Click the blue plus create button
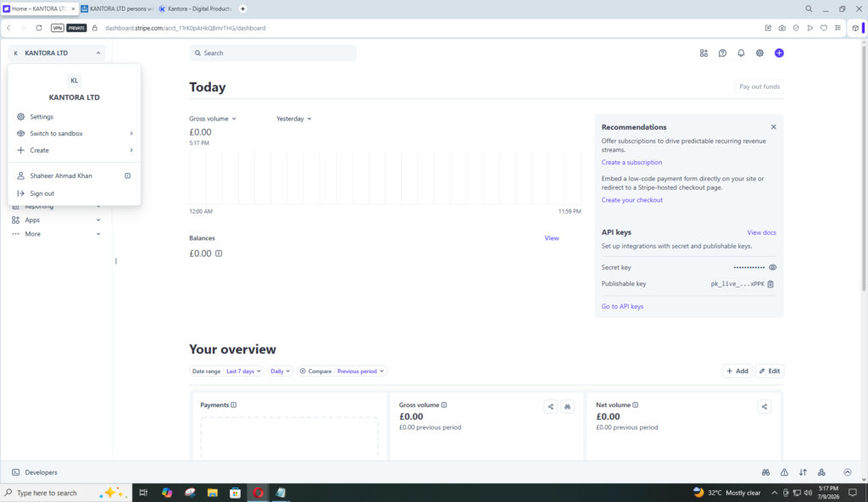The height and width of the screenshot is (502, 868). click(779, 53)
